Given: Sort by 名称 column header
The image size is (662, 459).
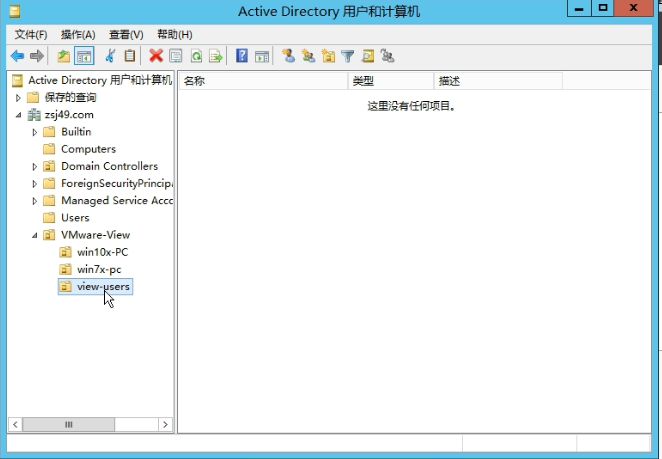Looking at the screenshot, I should 264,81.
